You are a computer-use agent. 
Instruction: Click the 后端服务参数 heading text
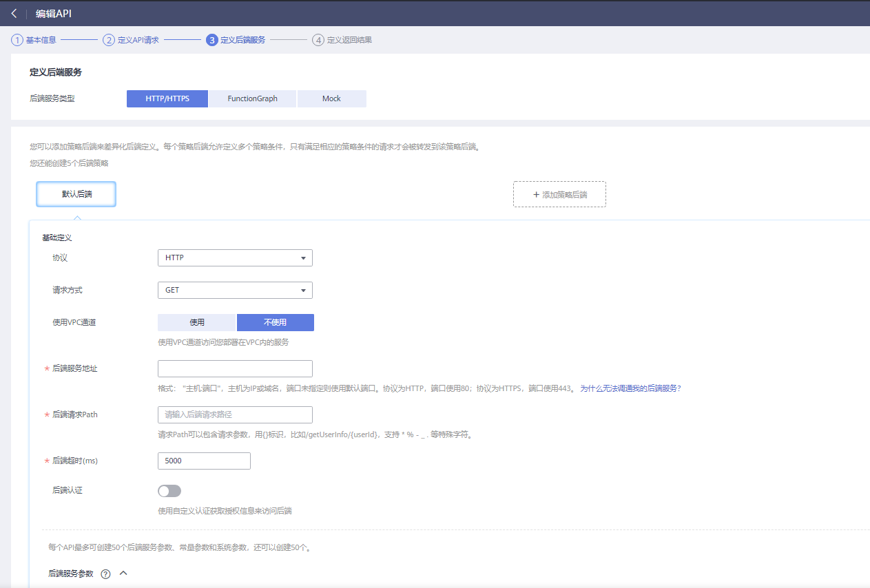point(71,574)
